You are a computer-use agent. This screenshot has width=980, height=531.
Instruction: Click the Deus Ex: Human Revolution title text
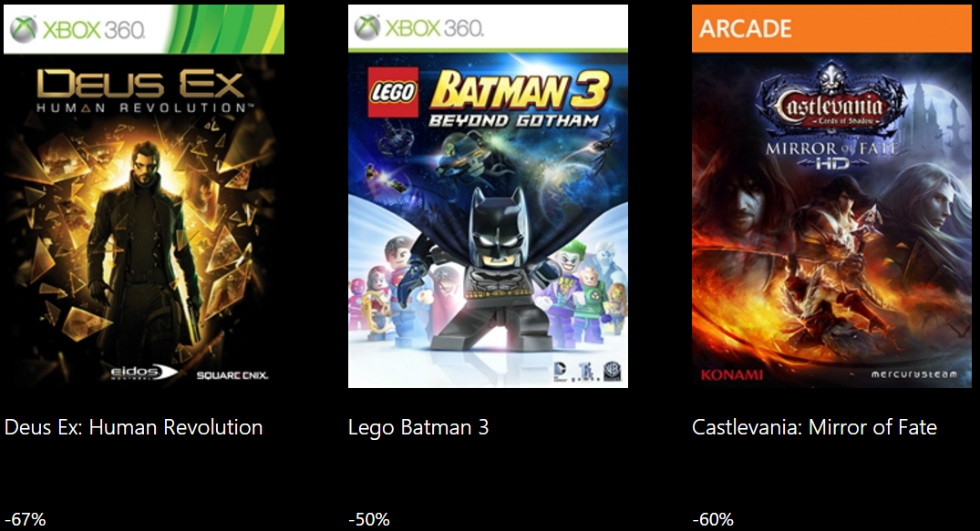coord(134,427)
